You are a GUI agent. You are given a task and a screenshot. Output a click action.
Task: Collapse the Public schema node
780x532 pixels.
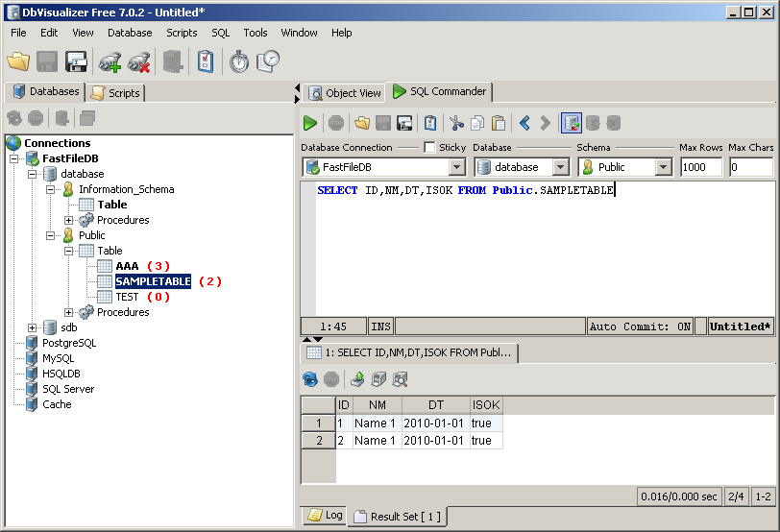click(x=50, y=235)
